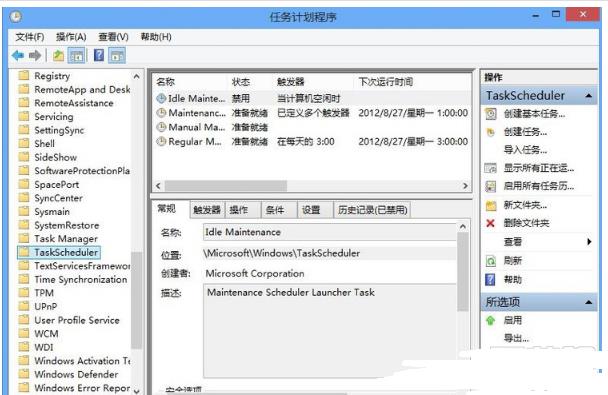Click the clock icon of Regular Maintenance row

(x=161, y=141)
